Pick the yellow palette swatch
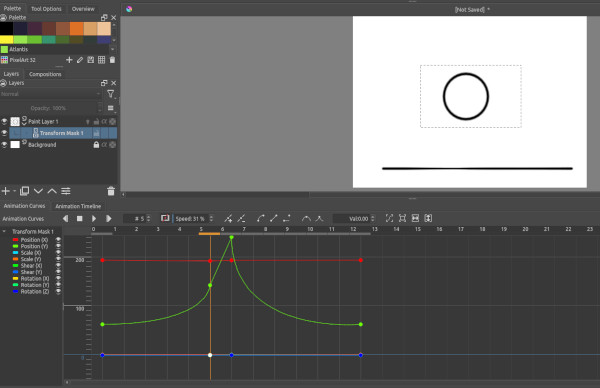This screenshot has width=600, height=388. (x=7, y=39)
